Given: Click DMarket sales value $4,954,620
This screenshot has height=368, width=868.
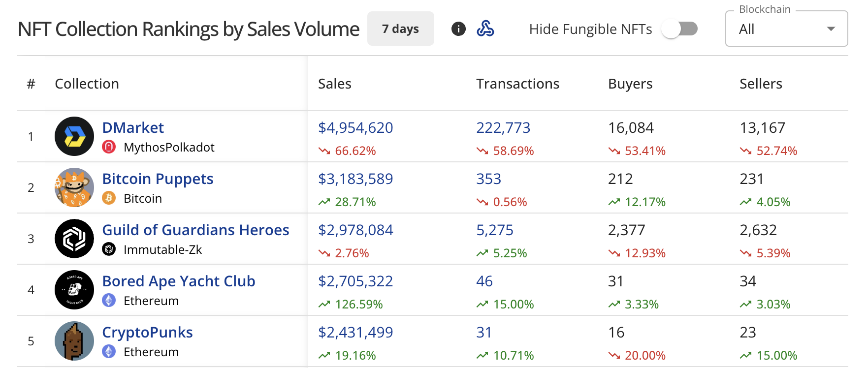Looking at the screenshot, I should [355, 127].
